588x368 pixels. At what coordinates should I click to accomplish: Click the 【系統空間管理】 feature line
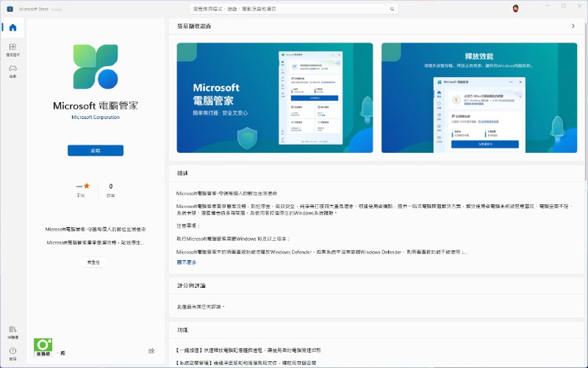[x=246, y=363]
